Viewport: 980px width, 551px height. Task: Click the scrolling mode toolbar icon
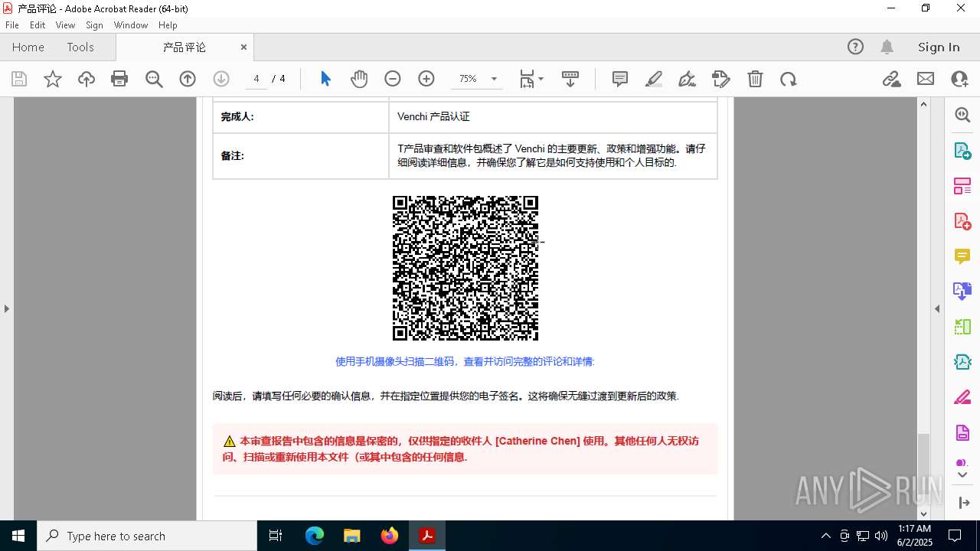pyautogui.click(x=570, y=79)
